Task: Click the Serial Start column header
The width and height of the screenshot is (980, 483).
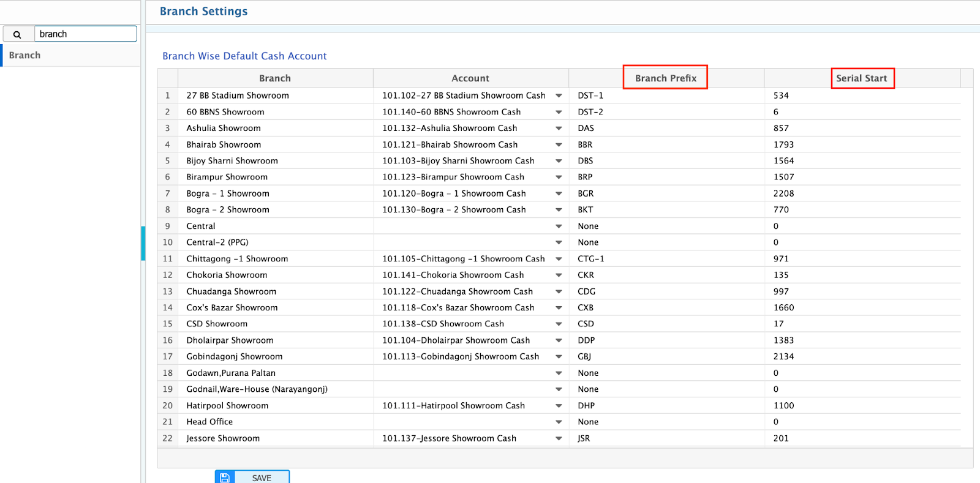Action: 861,78
